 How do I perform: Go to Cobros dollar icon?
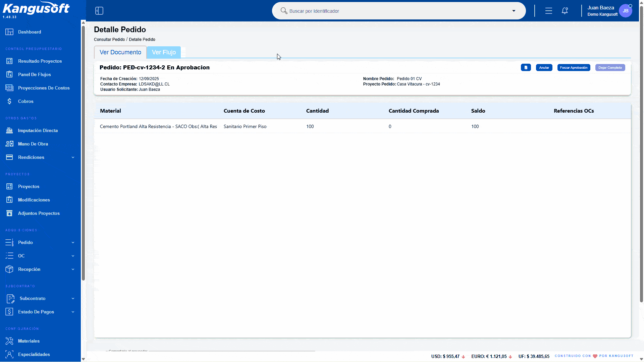(9, 101)
